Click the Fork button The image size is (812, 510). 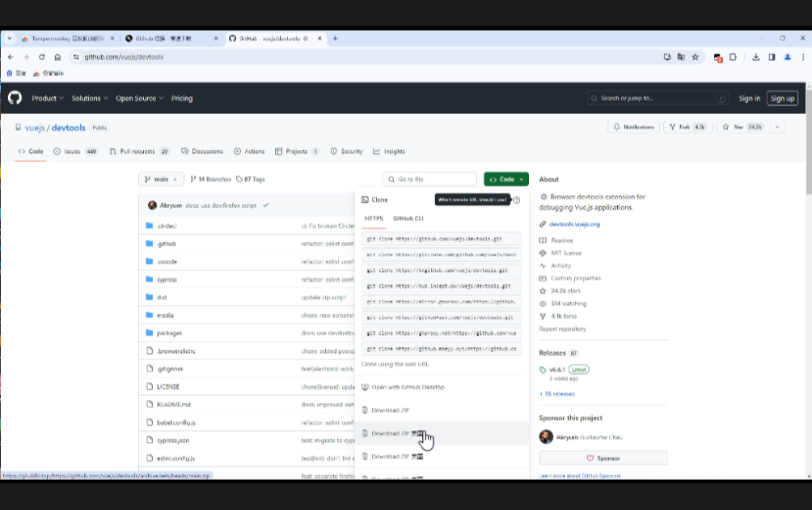688,127
